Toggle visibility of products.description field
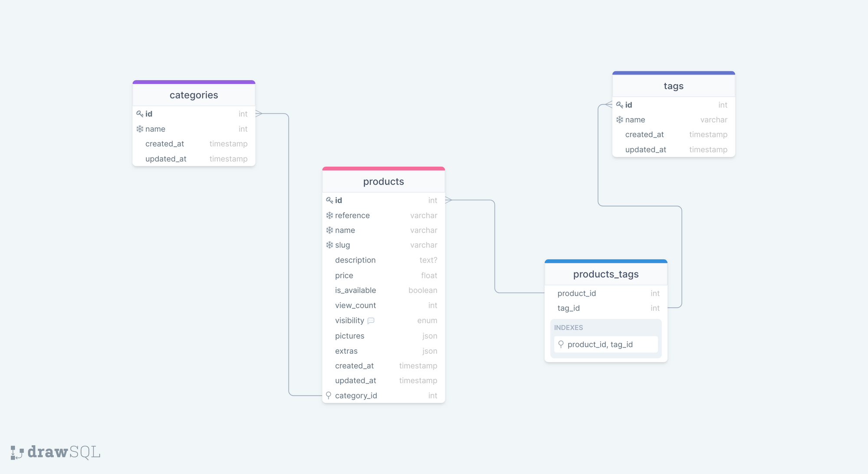The height and width of the screenshot is (474, 868). click(x=355, y=259)
